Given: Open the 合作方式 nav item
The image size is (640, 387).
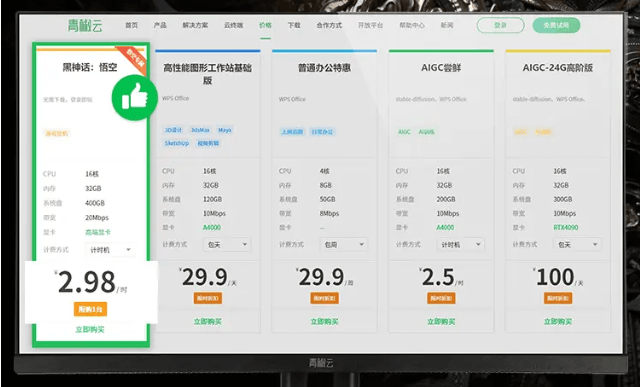Looking at the screenshot, I should pos(329,25).
